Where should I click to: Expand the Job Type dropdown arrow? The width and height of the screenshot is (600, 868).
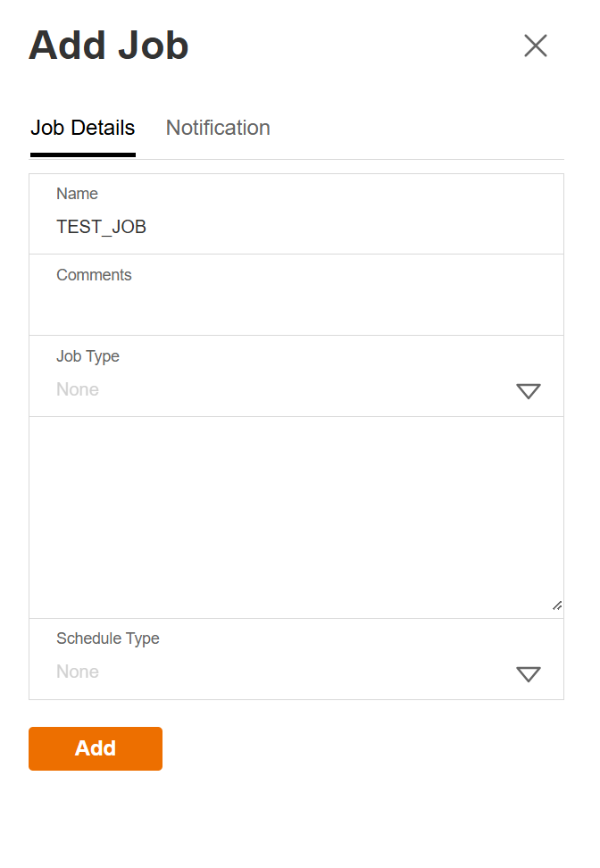pos(529,391)
